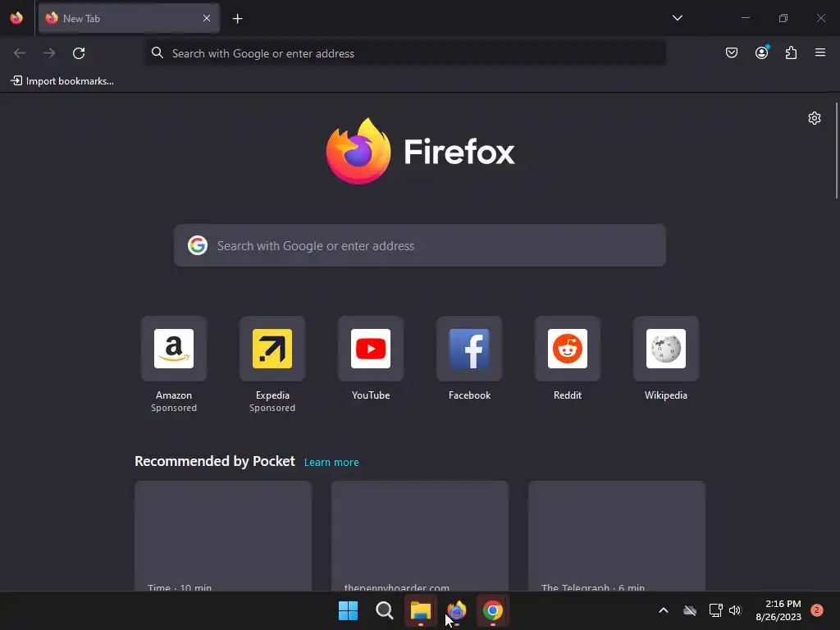This screenshot has height=630, width=840.
Task: Click the Firefox View icon left of the tabs
Action: 16,18
